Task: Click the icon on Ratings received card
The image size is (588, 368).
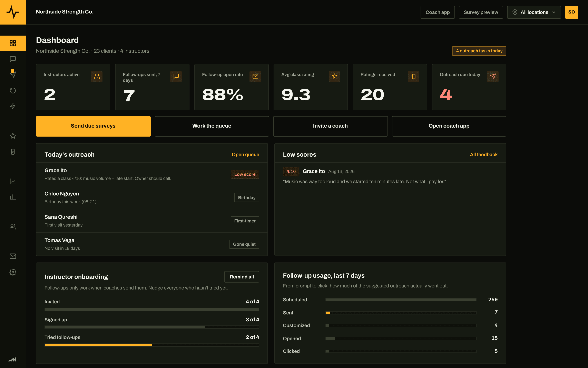Action: coord(414,76)
